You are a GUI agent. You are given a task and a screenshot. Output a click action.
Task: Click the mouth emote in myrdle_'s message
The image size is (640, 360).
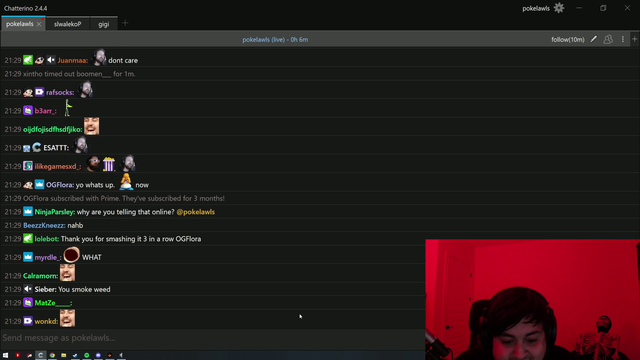pos(71,255)
